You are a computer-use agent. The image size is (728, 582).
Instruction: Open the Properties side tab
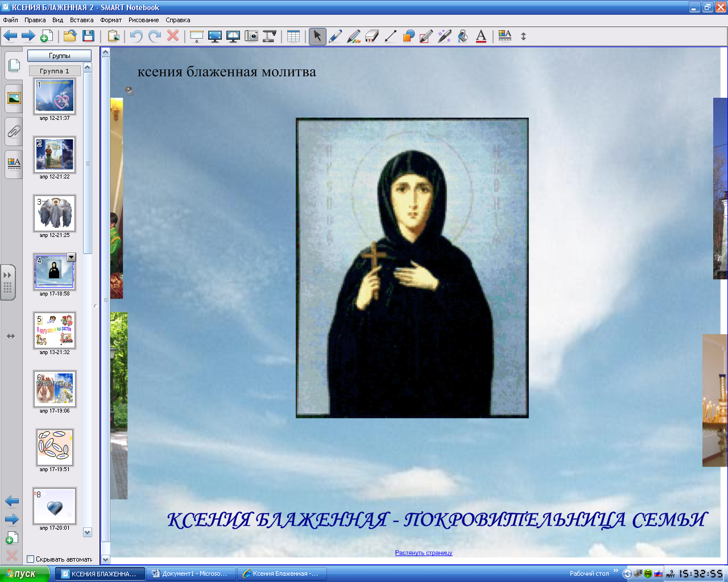[x=14, y=164]
